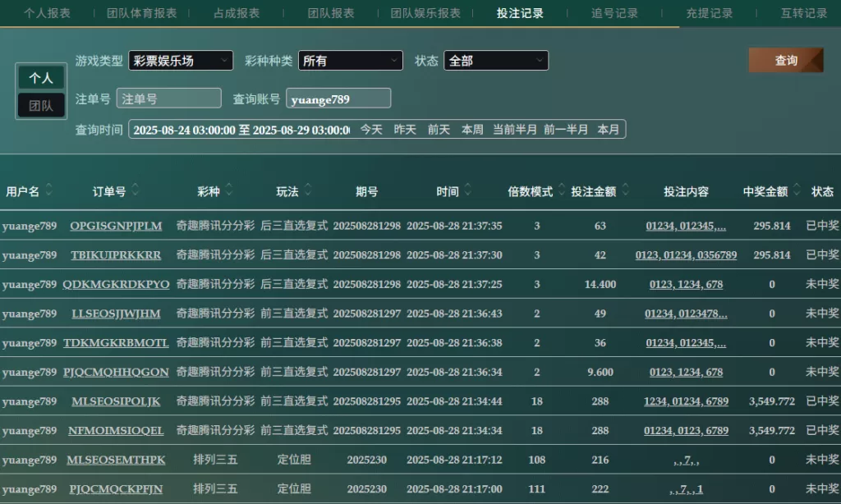Click the 查询 search button
841x504 pixels.
786,60
